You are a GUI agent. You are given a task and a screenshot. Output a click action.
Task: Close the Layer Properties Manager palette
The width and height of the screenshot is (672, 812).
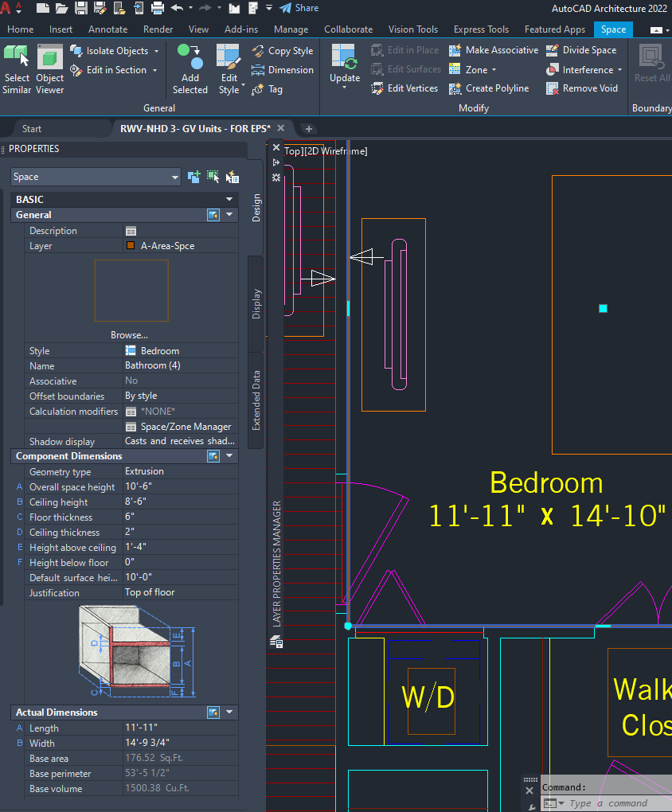coord(276,147)
